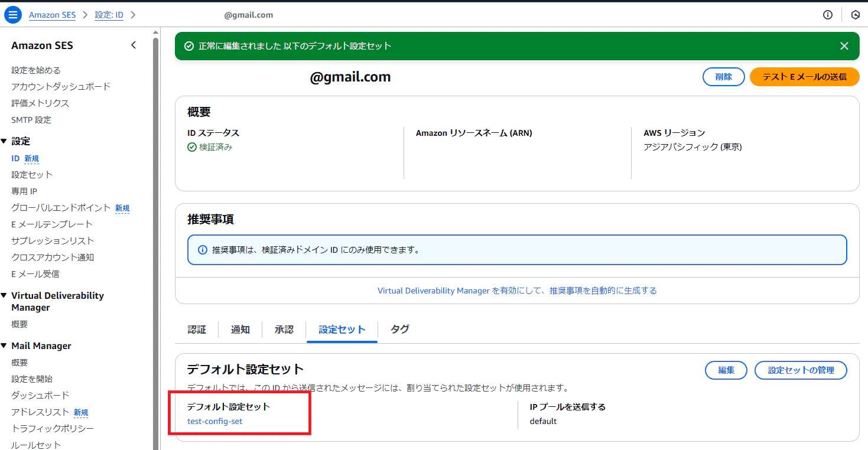The width and height of the screenshot is (868, 450).
Task: Open E メール受信 sidebar item
Action: point(35,274)
